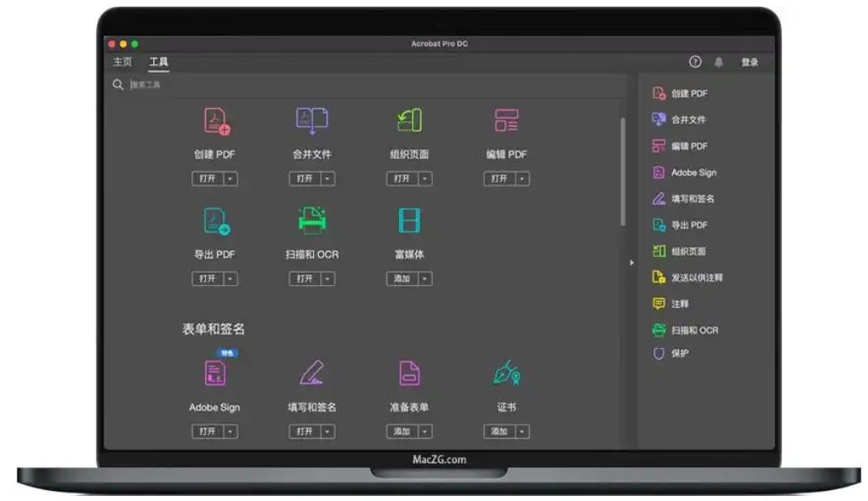Click the 搜索工具 search input field
The height and width of the screenshot is (501, 868).
pos(377,84)
